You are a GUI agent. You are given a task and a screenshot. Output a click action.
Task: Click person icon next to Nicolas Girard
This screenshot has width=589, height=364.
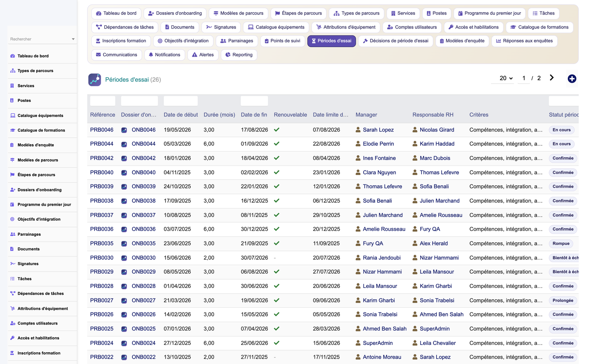[415, 130]
